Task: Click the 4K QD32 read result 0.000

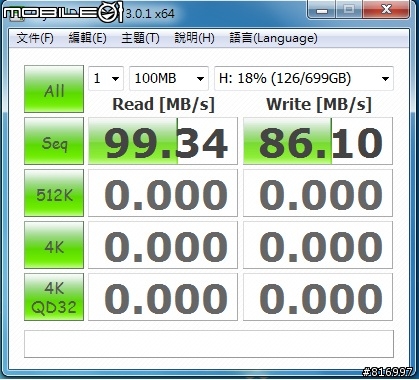Action: point(163,297)
